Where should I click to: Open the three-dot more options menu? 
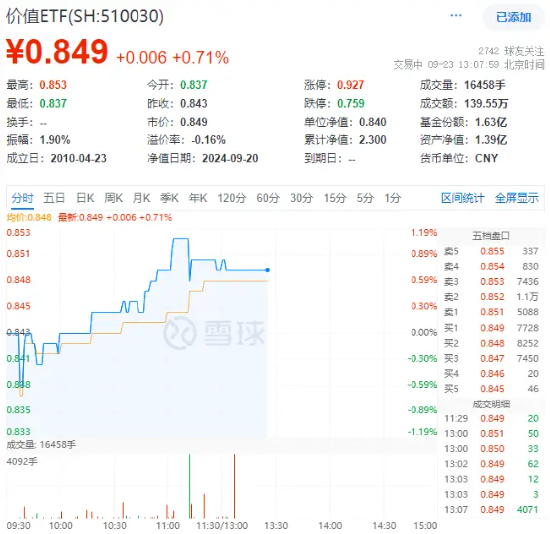[x=455, y=16]
